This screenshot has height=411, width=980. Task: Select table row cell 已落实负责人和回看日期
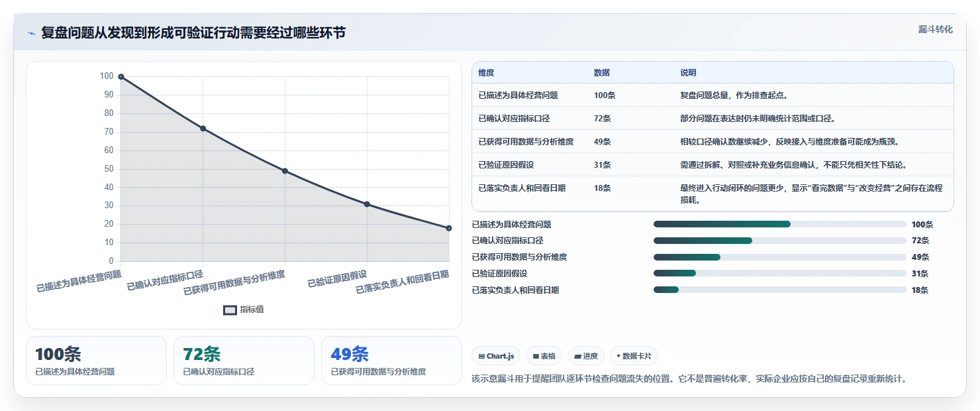point(522,188)
